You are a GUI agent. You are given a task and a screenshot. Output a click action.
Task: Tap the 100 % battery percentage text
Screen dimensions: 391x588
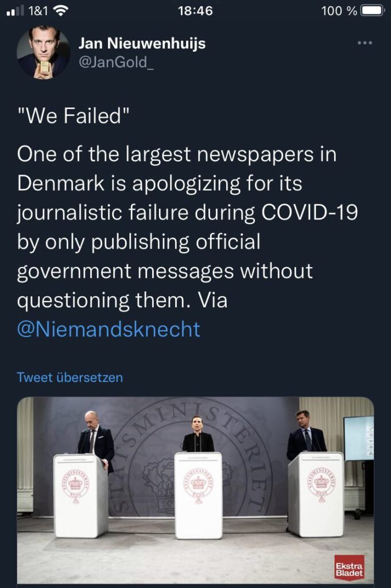(339, 11)
